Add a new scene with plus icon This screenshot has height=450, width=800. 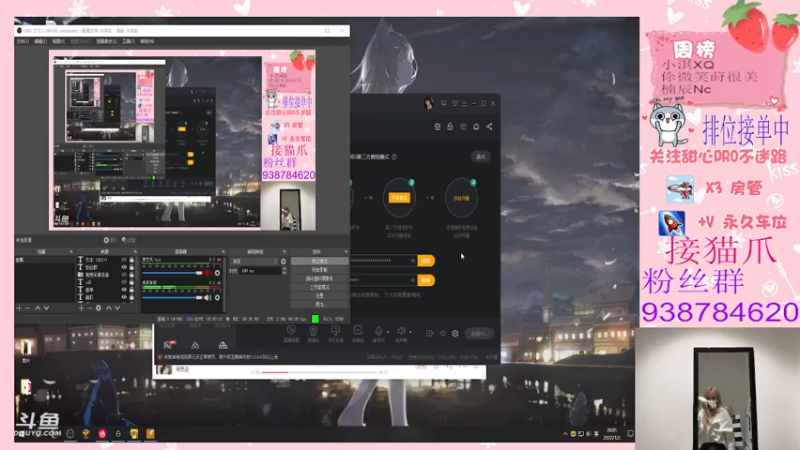click(19, 308)
